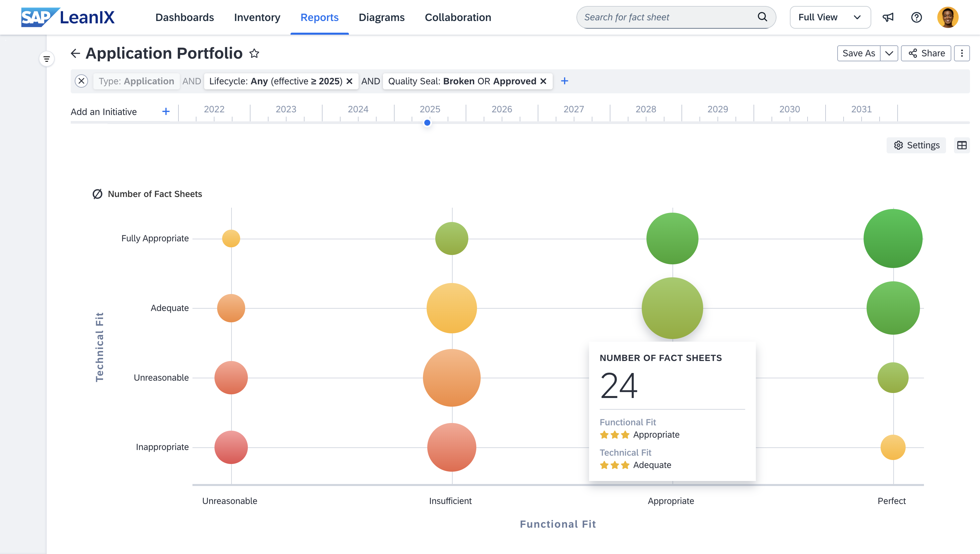Remove the Quality Seal filter chip

[543, 81]
